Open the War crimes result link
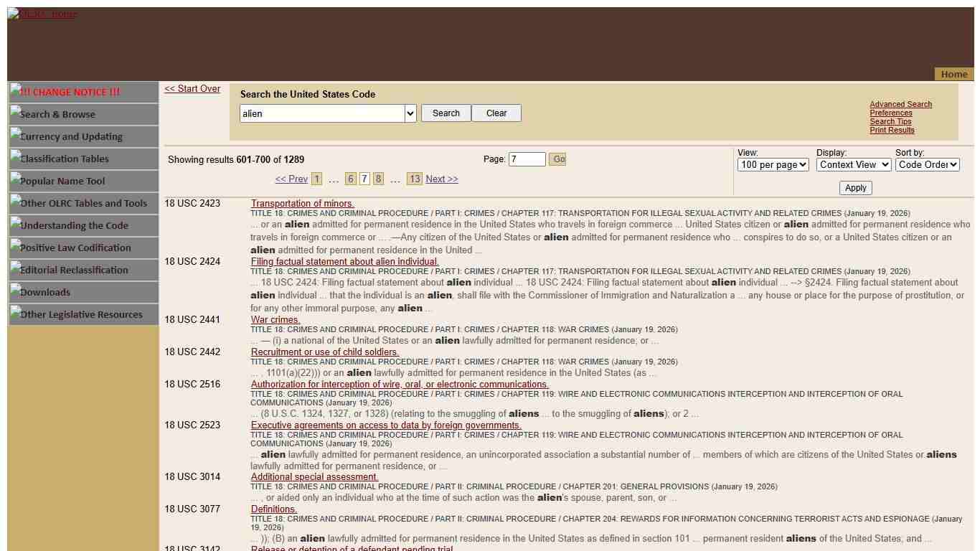 (x=275, y=320)
